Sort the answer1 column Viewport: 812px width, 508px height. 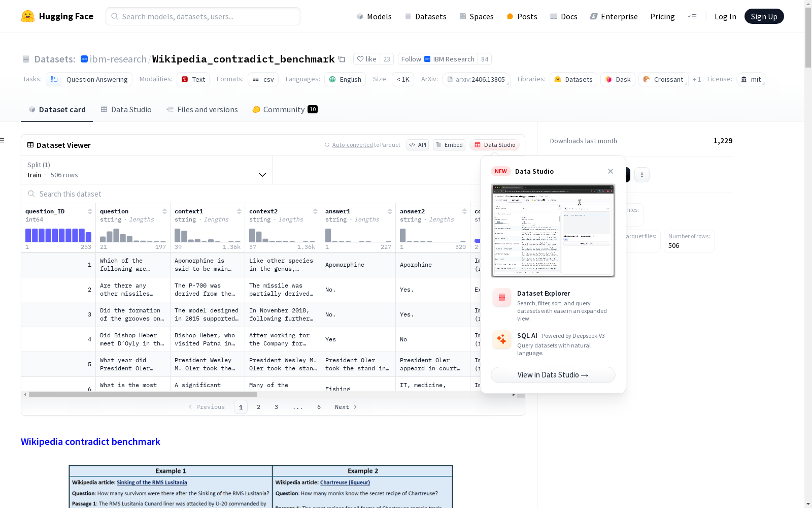tap(390, 211)
